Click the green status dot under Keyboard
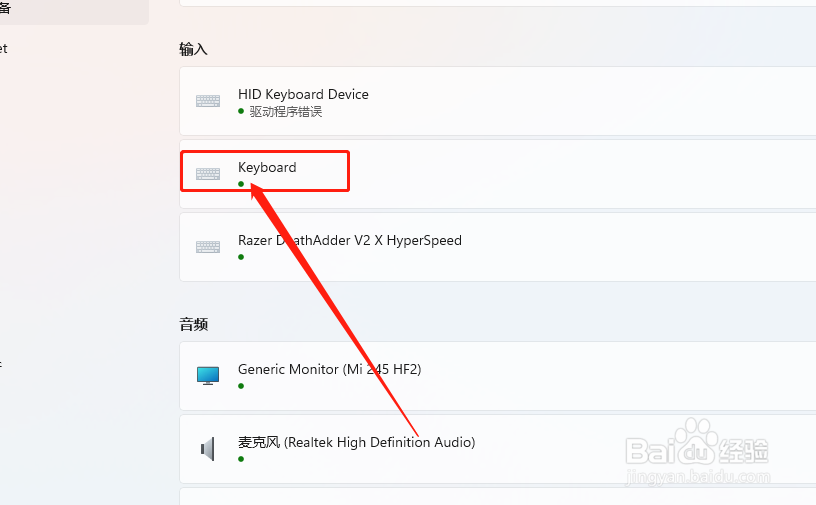 [241, 184]
